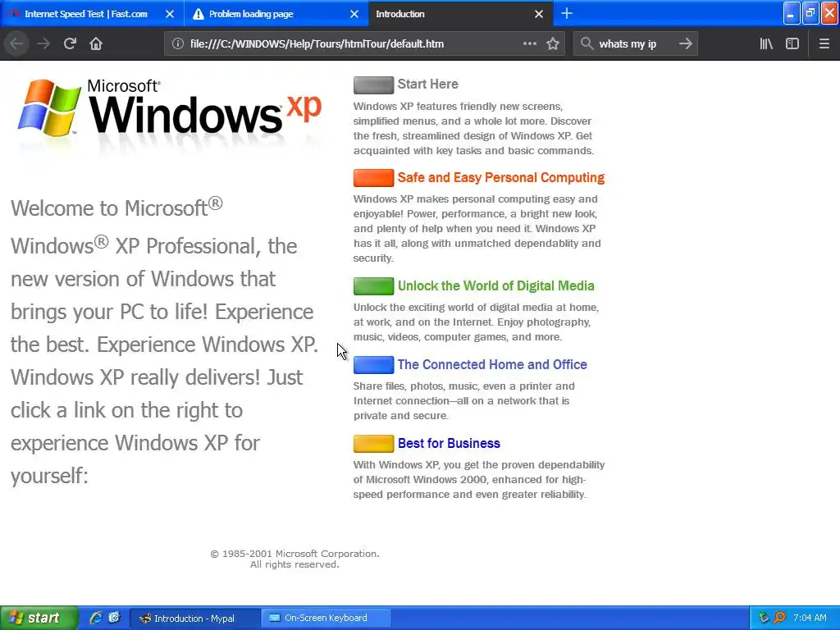
Task: Go to the browser Home page
Action: [x=96, y=43]
